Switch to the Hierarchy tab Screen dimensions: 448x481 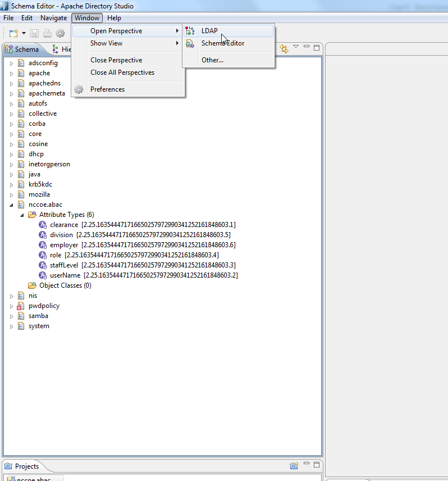[x=62, y=49]
